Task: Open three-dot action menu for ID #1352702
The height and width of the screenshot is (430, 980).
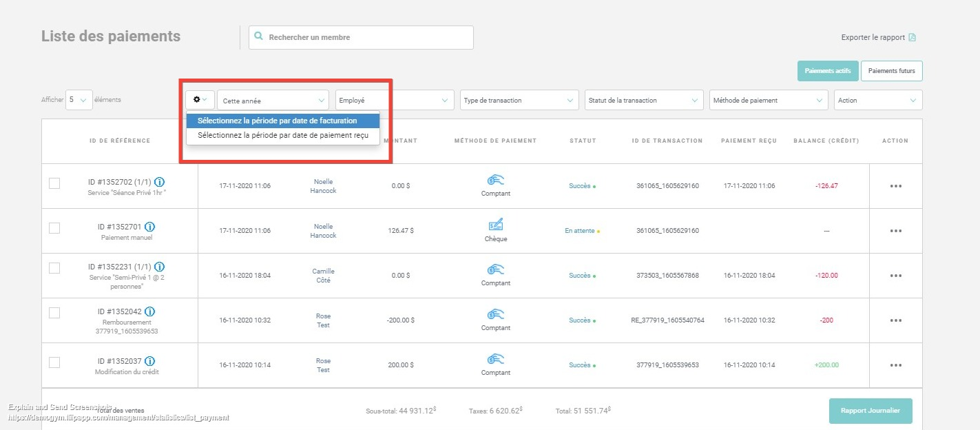Action: pyautogui.click(x=895, y=186)
